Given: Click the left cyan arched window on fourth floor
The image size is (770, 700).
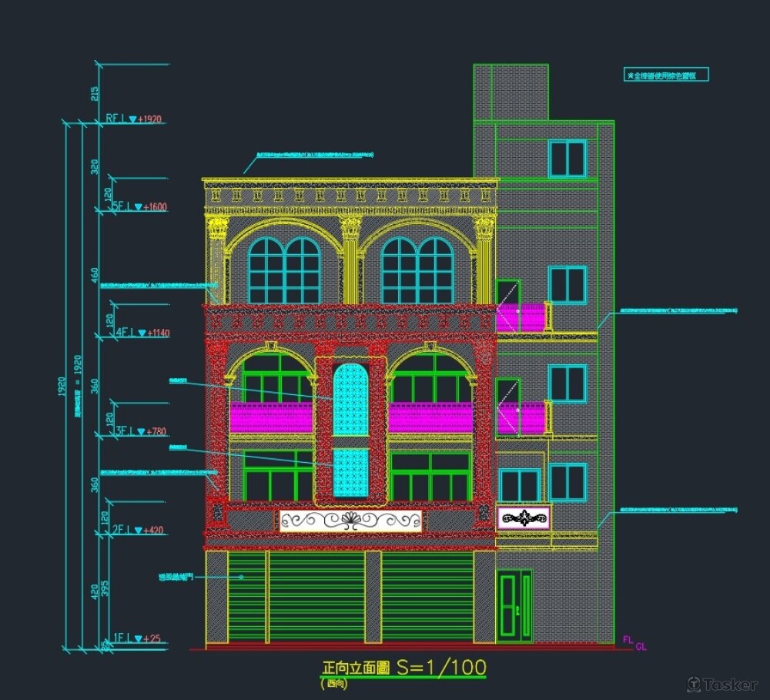Looking at the screenshot, I should [x=284, y=270].
